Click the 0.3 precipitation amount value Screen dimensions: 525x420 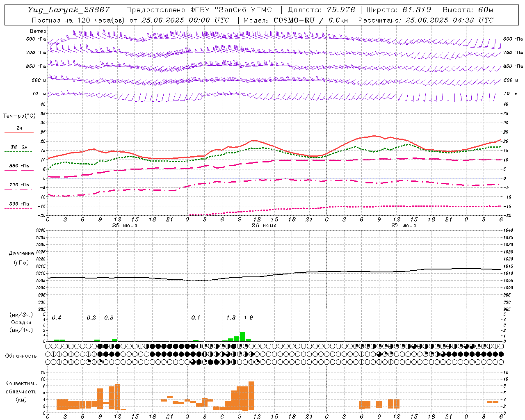(109, 318)
